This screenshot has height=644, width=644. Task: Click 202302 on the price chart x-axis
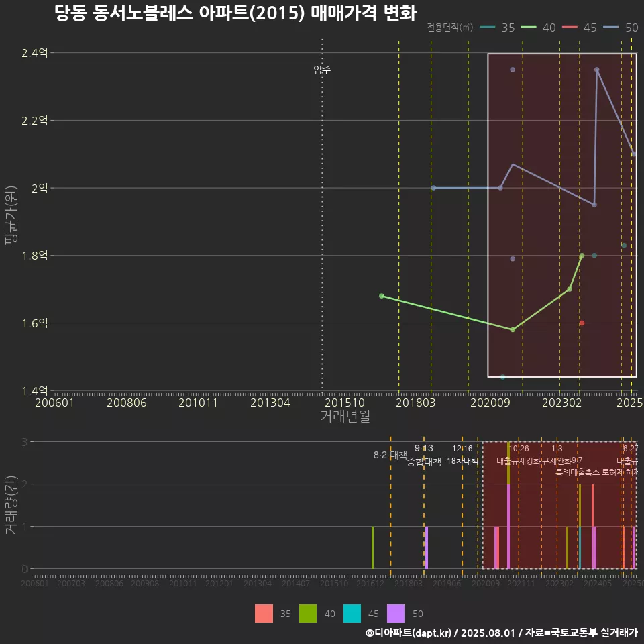(562, 402)
